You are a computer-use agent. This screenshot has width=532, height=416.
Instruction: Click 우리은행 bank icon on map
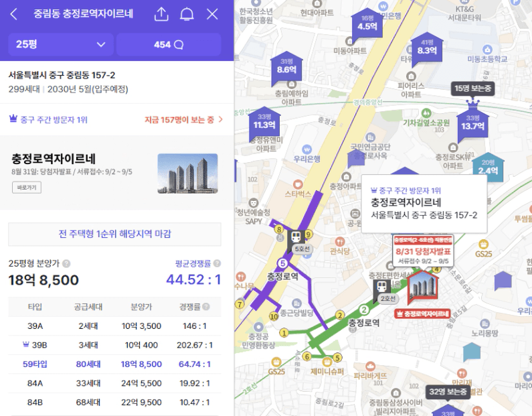(x=306, y=149)
